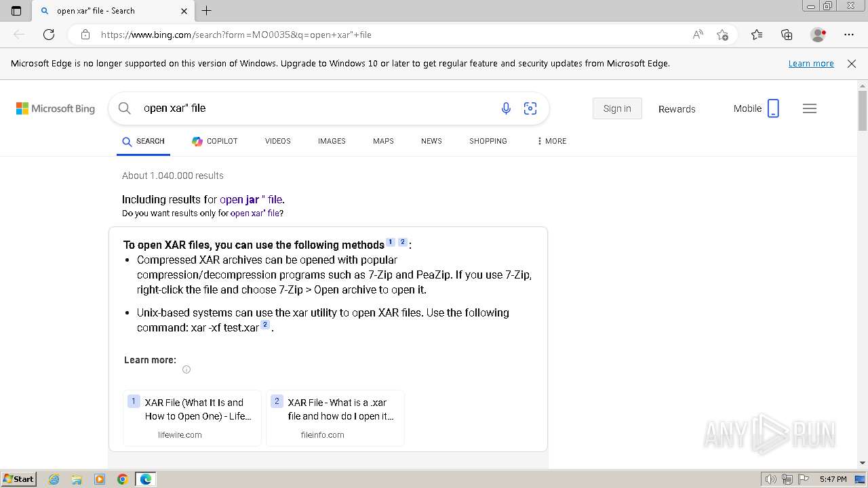
Task: Search only for 'open xar" file' link
Action: [255, 213]
